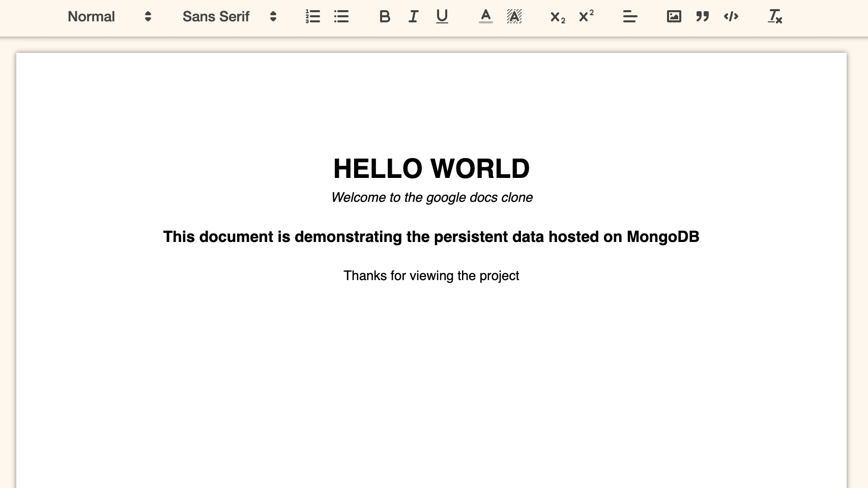
Task: Toggle underline formatting
Action: (x=442, y=17)
